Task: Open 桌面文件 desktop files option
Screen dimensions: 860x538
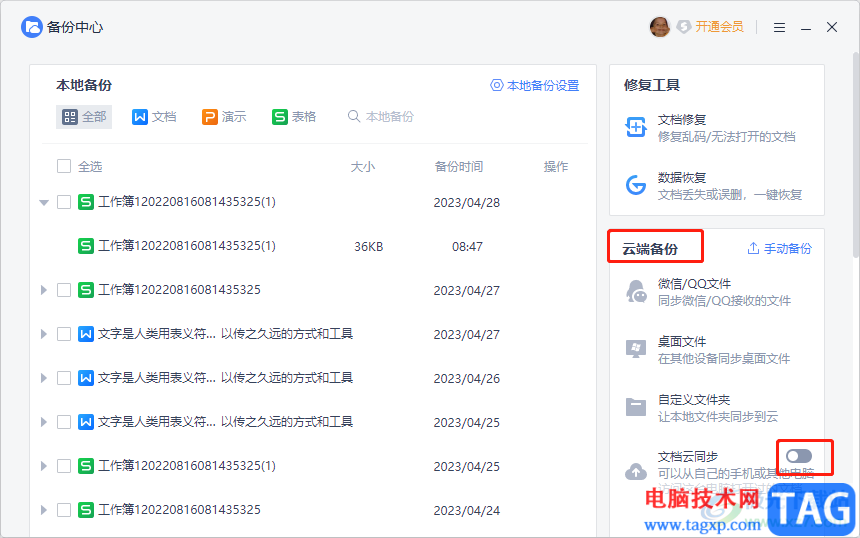Action: [x=716, y=350]
